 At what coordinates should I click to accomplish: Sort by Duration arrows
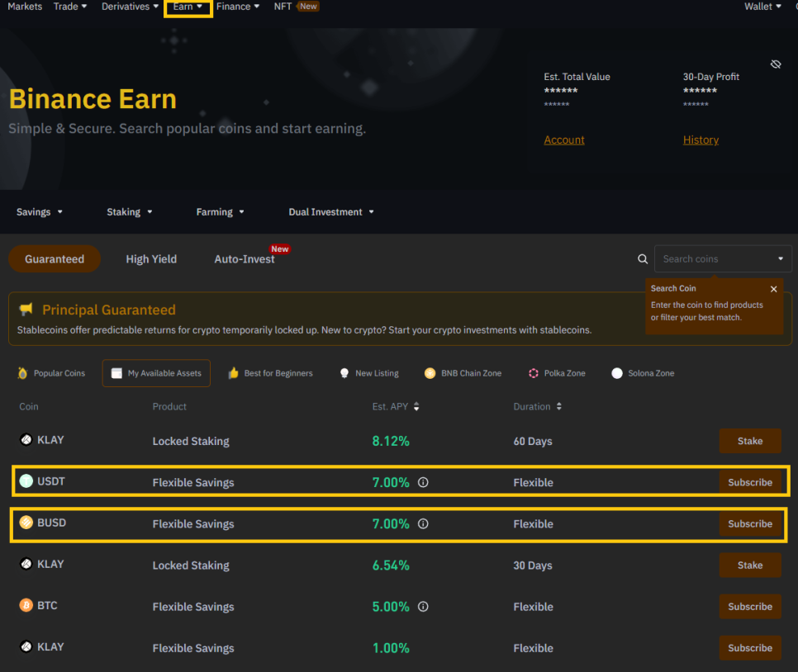[558, 406]
